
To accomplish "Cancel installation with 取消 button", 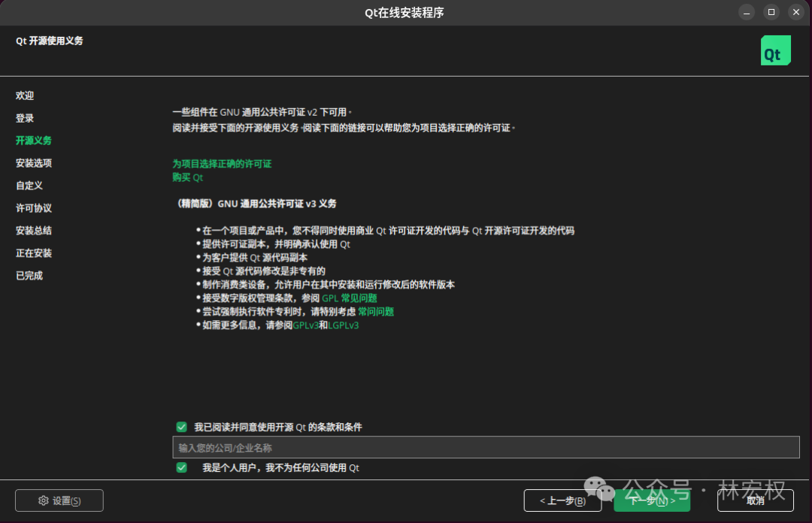I will tap(755, 500).
